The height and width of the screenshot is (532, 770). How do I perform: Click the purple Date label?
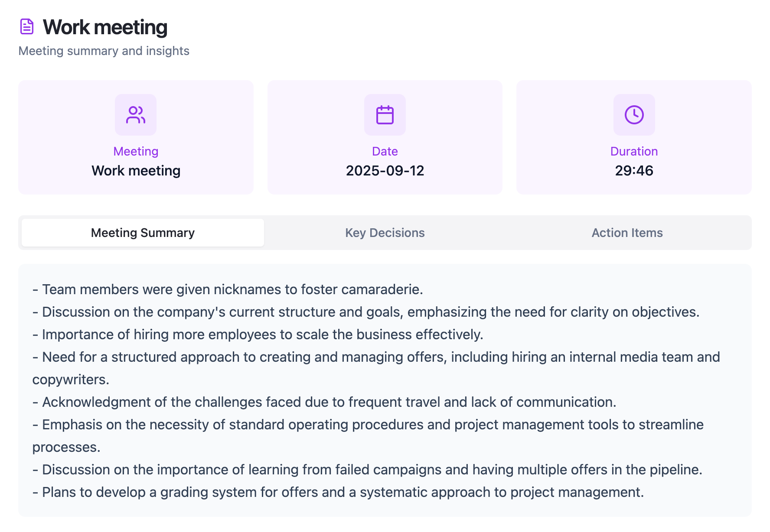pyautogui.click(x=385, y=151)
